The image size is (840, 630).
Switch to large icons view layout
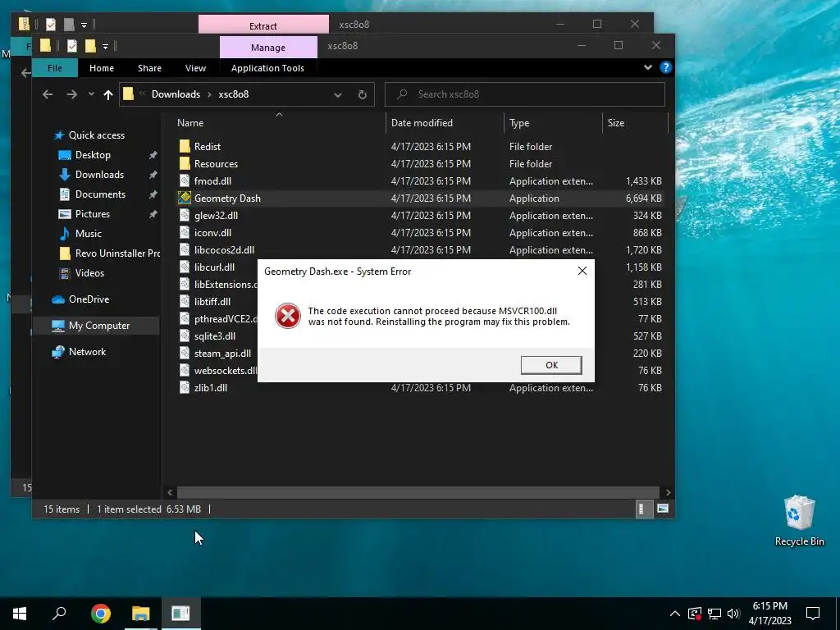663,509
